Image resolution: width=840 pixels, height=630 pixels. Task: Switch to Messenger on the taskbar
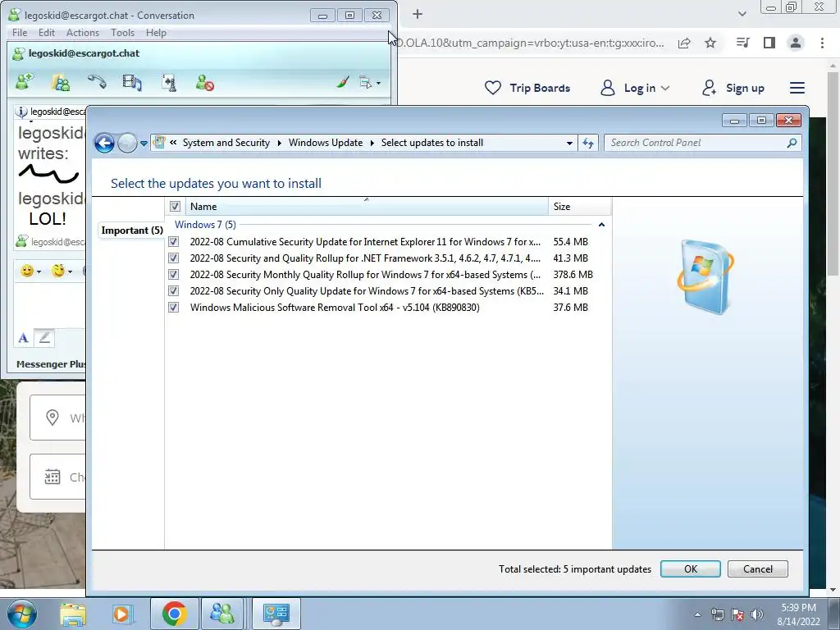point(221,614)
